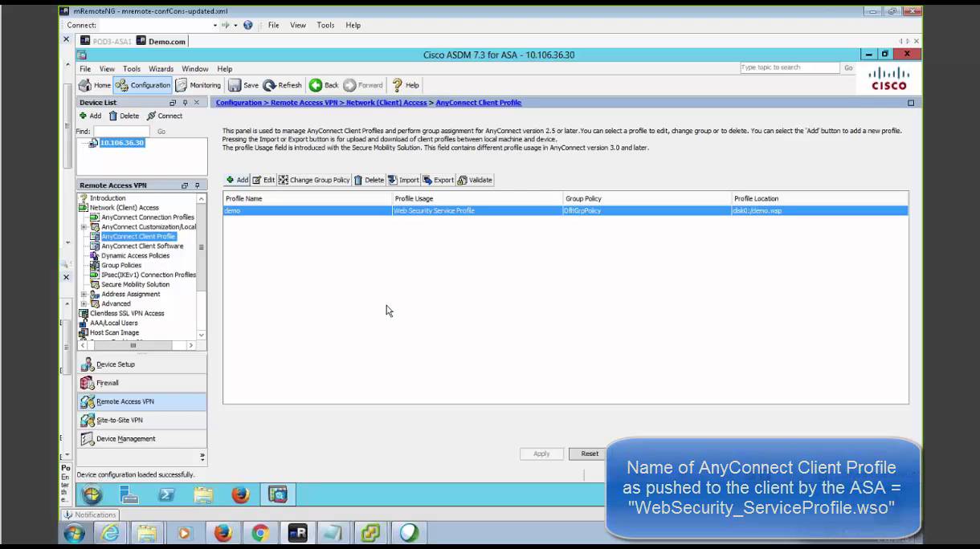Connect to device in Device List
The width and height of the screenshot is (980, 549).
point(165,116)
